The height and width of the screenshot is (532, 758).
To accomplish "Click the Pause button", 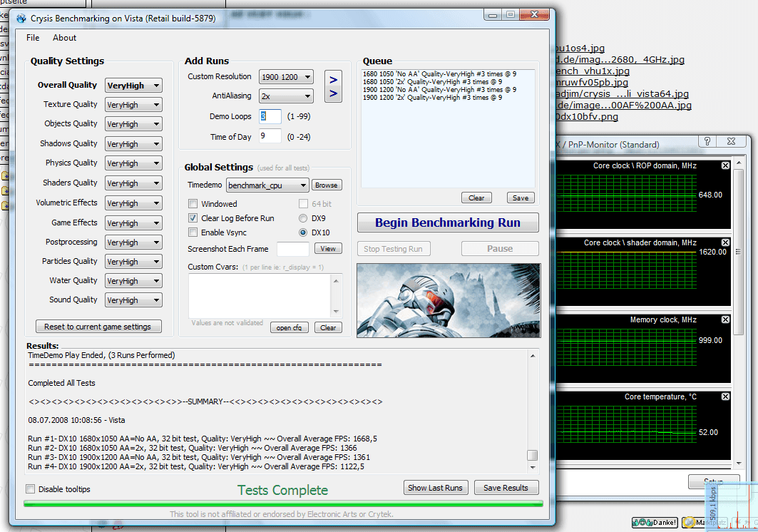I will [500, 249].
